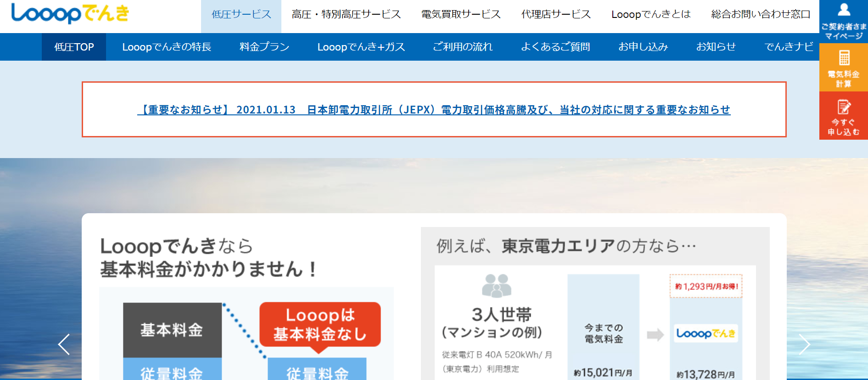This screenshot has width=868, height=380.
Task: Open 料金プラン in the blue navbar
Action: coord(264,47)
